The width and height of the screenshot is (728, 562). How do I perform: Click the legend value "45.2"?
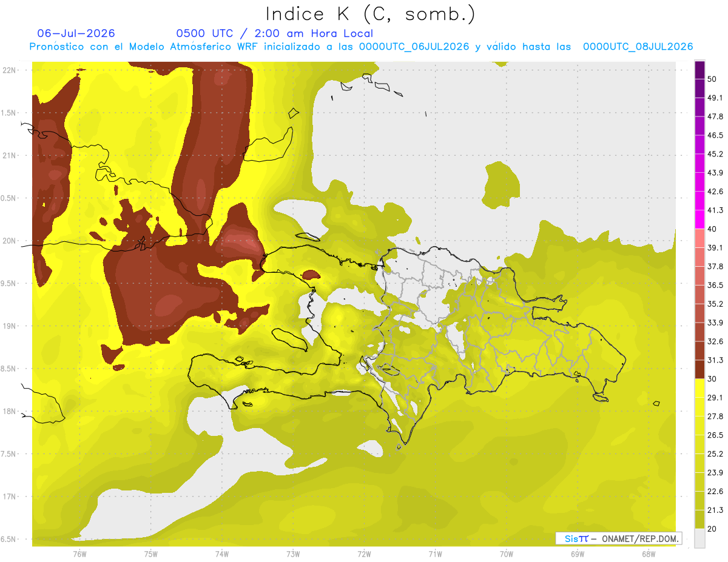point(715,154)
